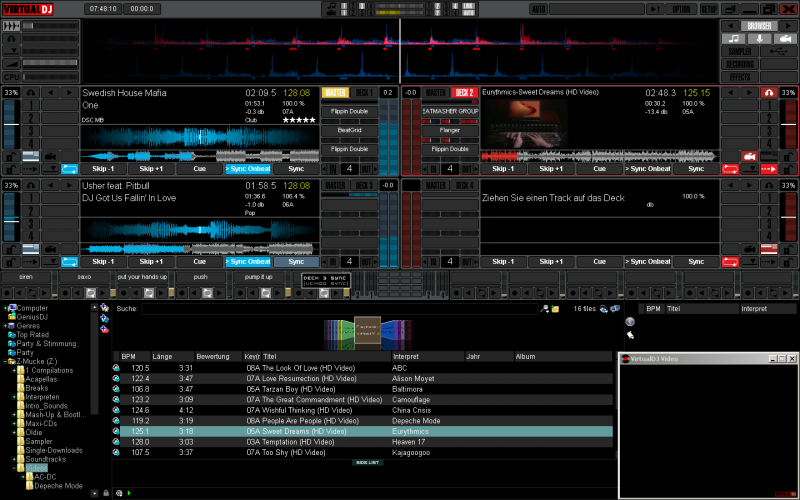Click deck 2 red video camera icon
This screenshot has width=800, height=500.
pyautogui.click(x=749, y=156)
